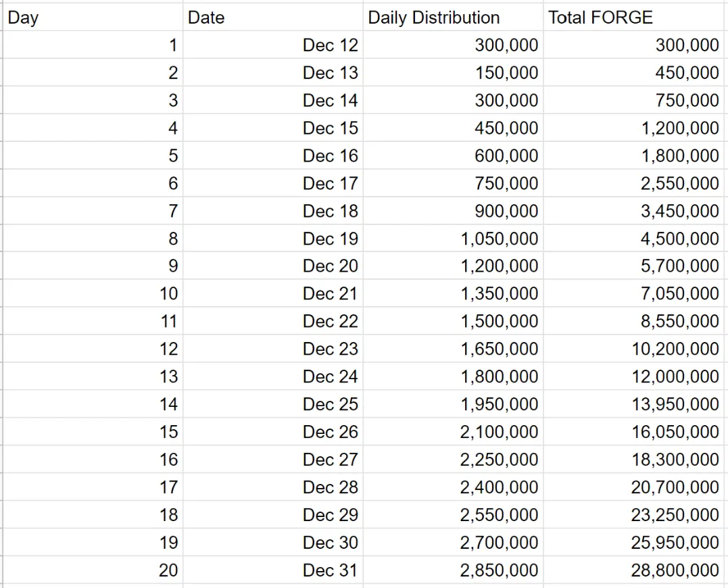Image resolution: width=728 pixels, height=588 pixels.
Task: Select the 20,700,000 total FORGE cell
Action: point(634,487)
